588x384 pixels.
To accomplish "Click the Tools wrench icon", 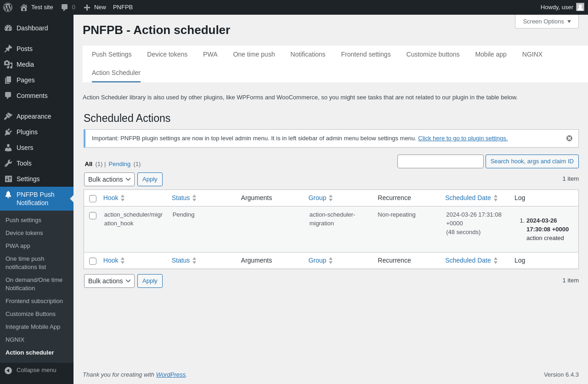I will pyautogui.click(x=8, y=163).
